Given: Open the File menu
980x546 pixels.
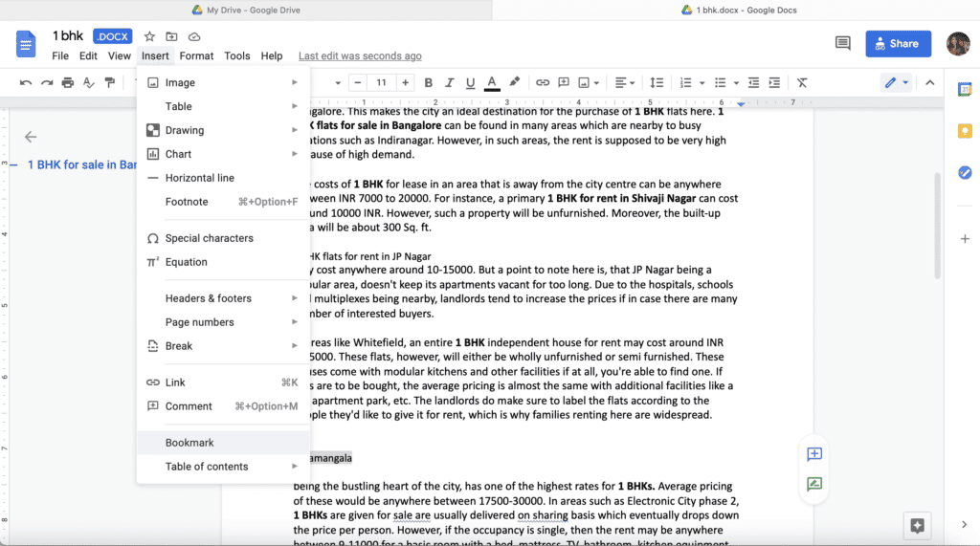Looking at the screenshot, I should (60, 56).
